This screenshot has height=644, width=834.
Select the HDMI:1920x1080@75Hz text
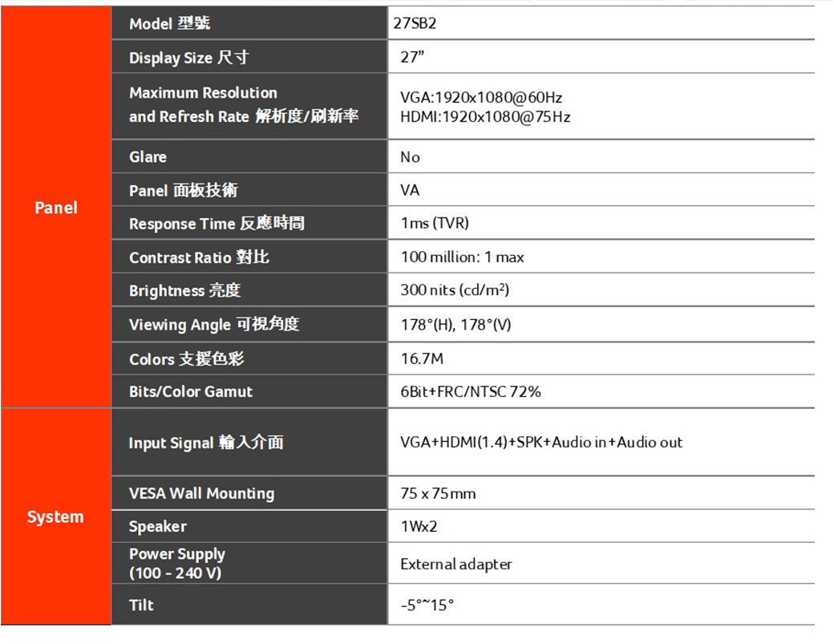pos(485,117)
